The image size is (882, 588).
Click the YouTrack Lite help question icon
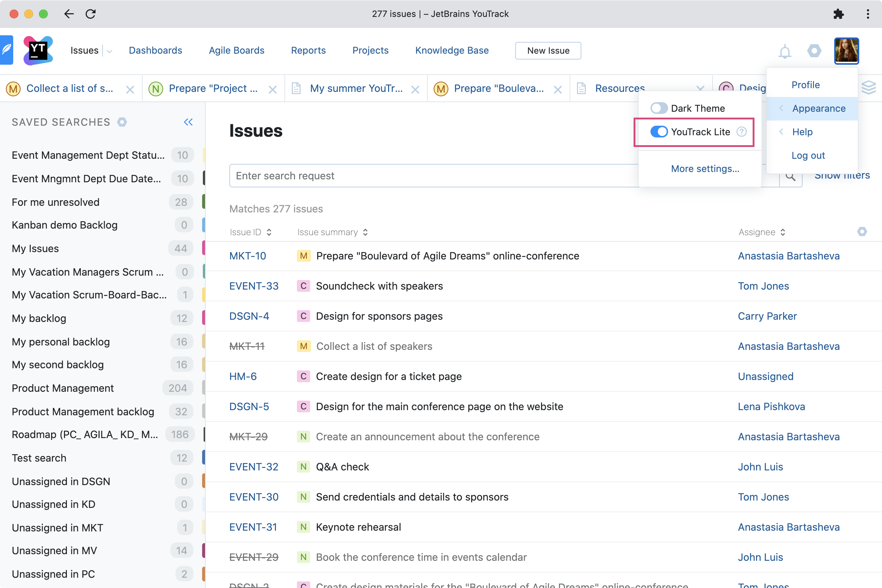point(741,132)
